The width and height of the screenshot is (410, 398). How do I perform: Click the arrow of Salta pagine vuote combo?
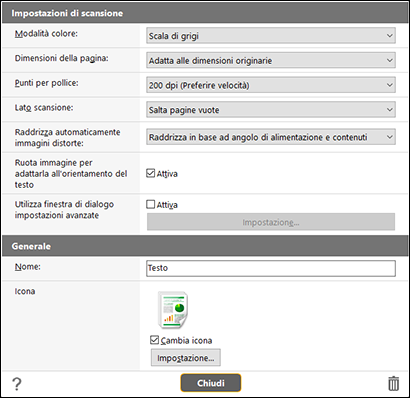pos(389,110)
